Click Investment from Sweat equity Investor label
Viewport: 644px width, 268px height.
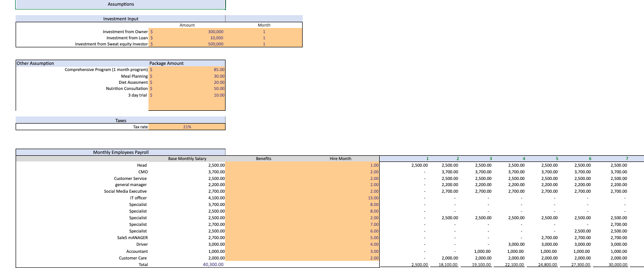coord(111,44)
